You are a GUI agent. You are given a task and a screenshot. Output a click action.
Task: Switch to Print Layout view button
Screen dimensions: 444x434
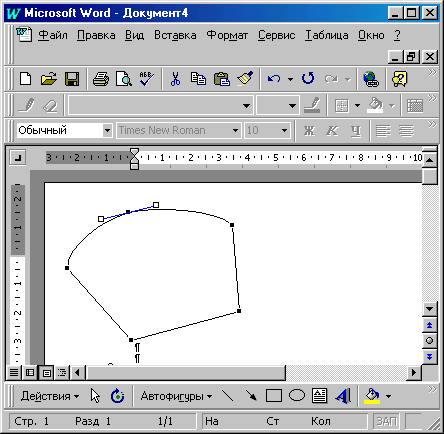[46, 372]
